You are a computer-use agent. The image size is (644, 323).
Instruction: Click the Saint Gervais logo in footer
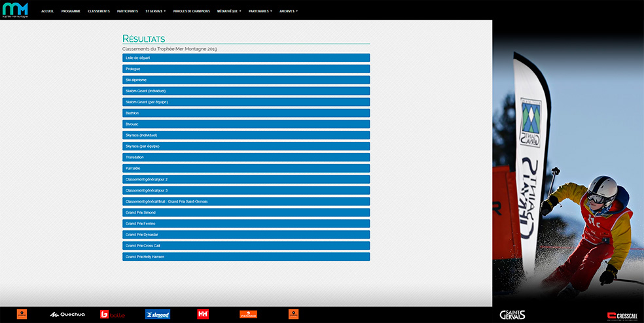coord(512,314)
